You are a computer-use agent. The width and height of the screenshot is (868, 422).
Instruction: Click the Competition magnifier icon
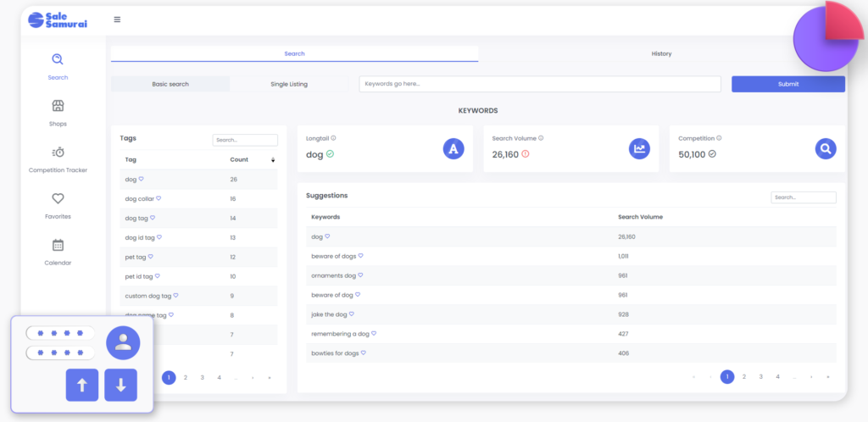click(x=826, y=149)
